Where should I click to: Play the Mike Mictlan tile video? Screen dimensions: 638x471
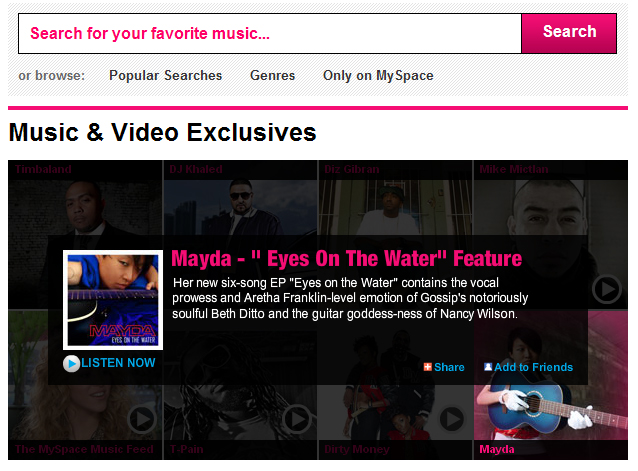[606, 289]
